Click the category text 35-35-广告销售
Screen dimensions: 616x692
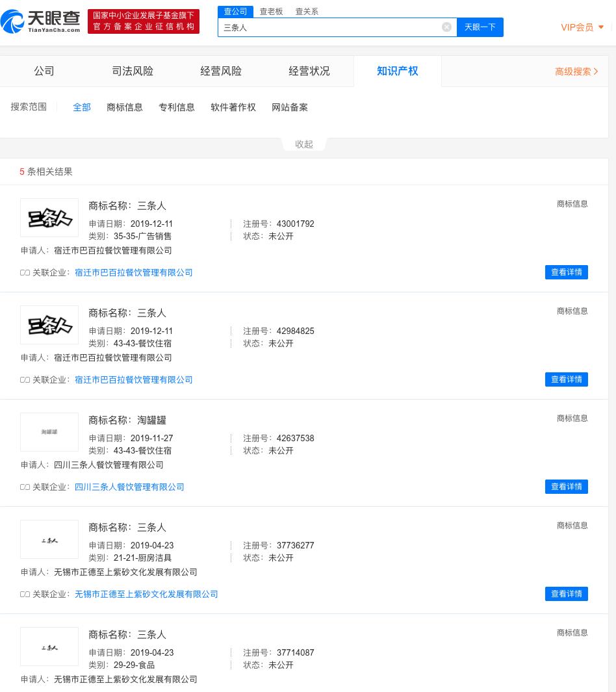(x=142, y=236)
